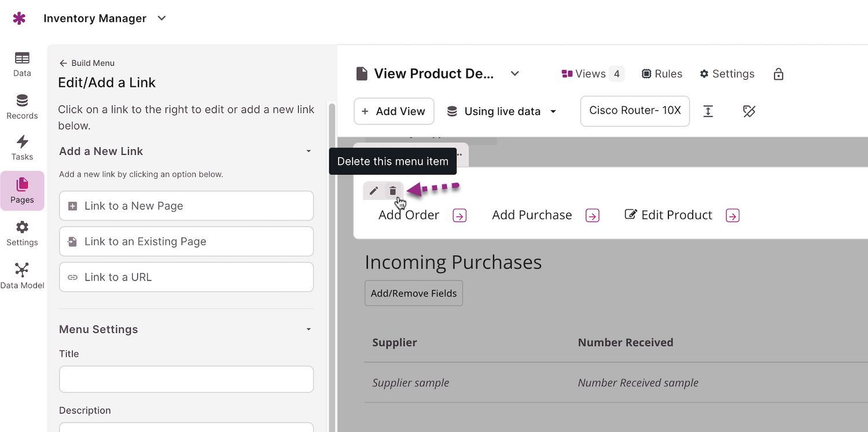The image size is (868, 432).
Task: Open the Data section in sidebar
Action: tap(22, 64)
